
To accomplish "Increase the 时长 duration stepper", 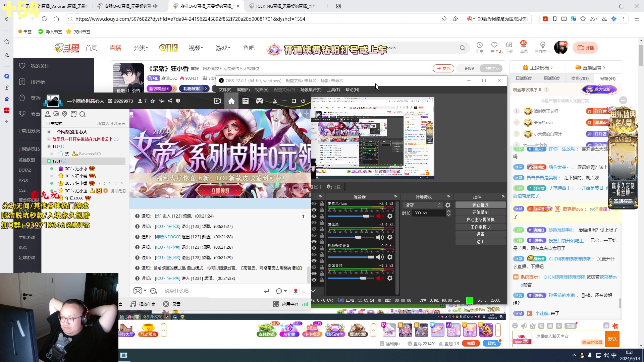I will (x=449, y=211).
